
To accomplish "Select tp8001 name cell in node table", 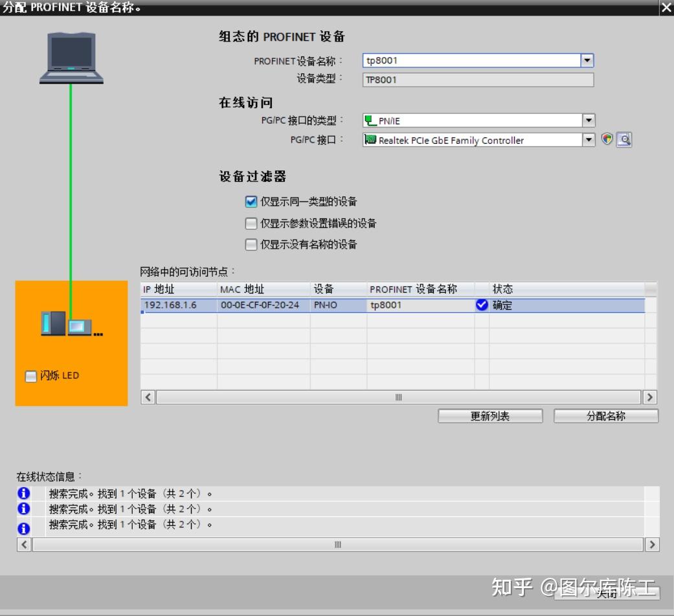I will 420,305.
